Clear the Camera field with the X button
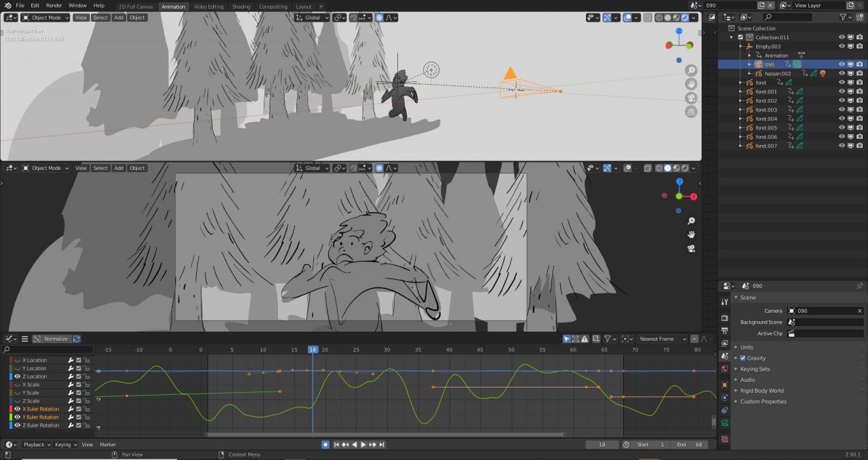 tap(860, 310)
